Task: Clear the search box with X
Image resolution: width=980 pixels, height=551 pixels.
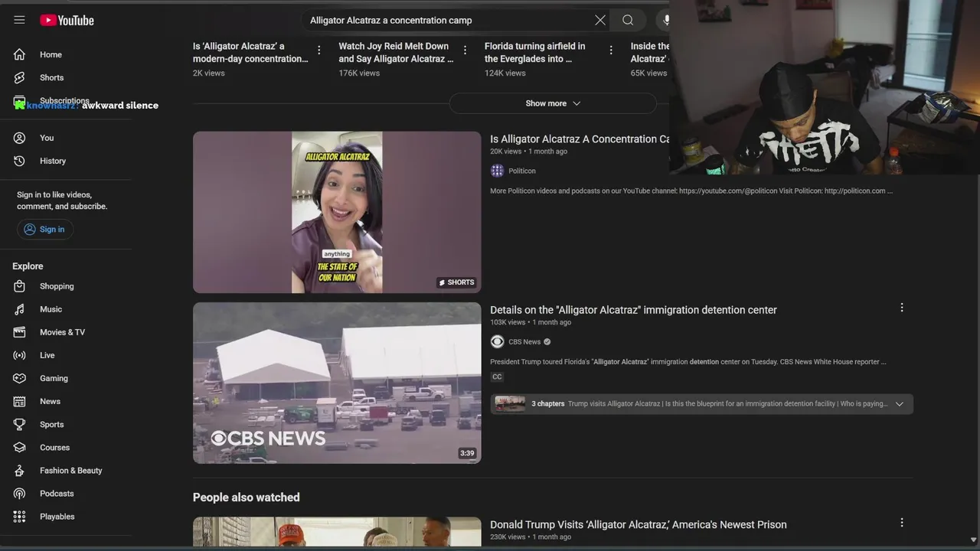Action: click(x=600, y=21)
